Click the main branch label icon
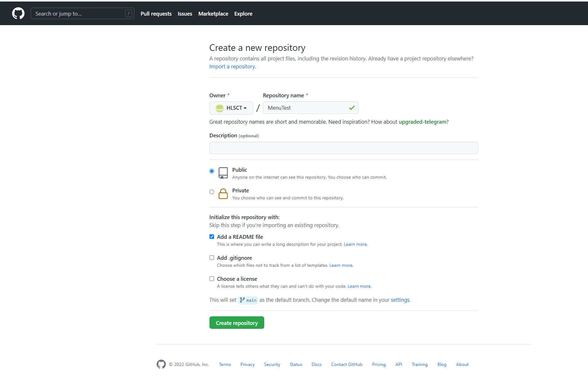The height and width of the screenshot is (386, 588). click(242, 300)
